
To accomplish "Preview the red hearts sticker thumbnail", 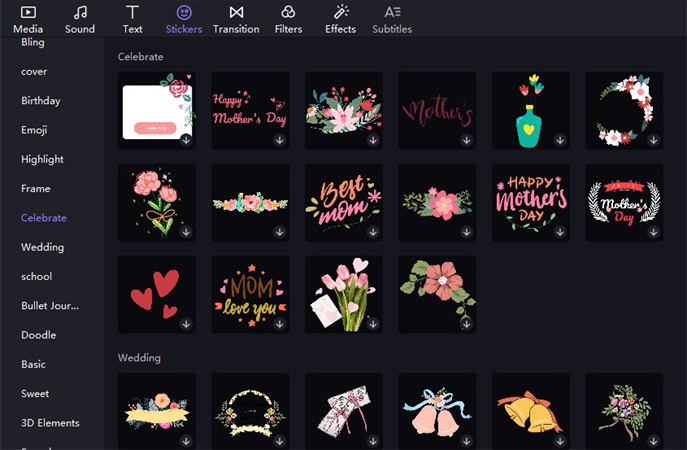I will pos(157,294).
